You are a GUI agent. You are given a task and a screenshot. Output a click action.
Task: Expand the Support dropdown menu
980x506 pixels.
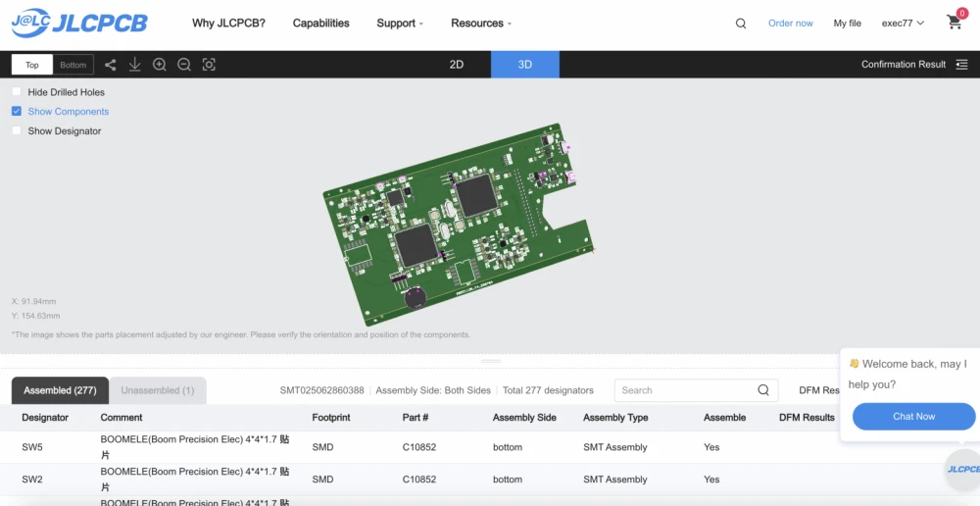pyautogui.click(x=400, y=24)
